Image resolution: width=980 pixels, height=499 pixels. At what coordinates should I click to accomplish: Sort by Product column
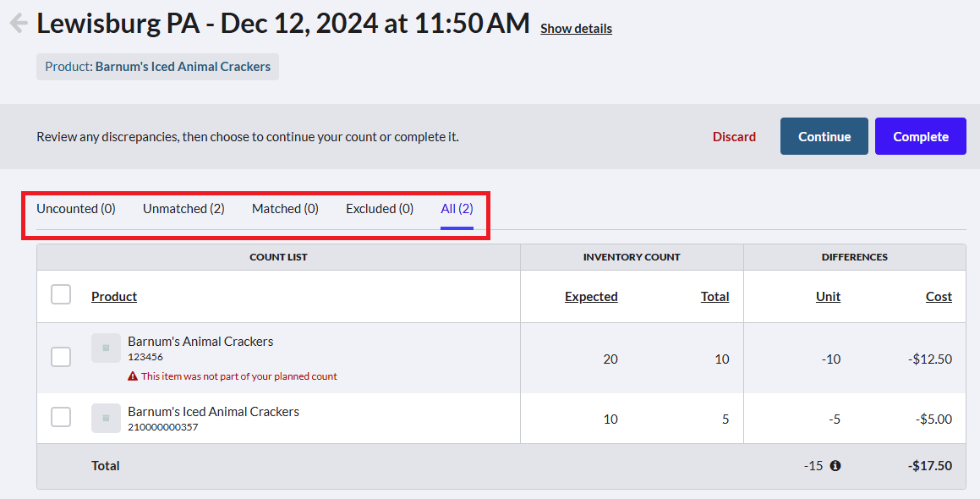point(114,297)
